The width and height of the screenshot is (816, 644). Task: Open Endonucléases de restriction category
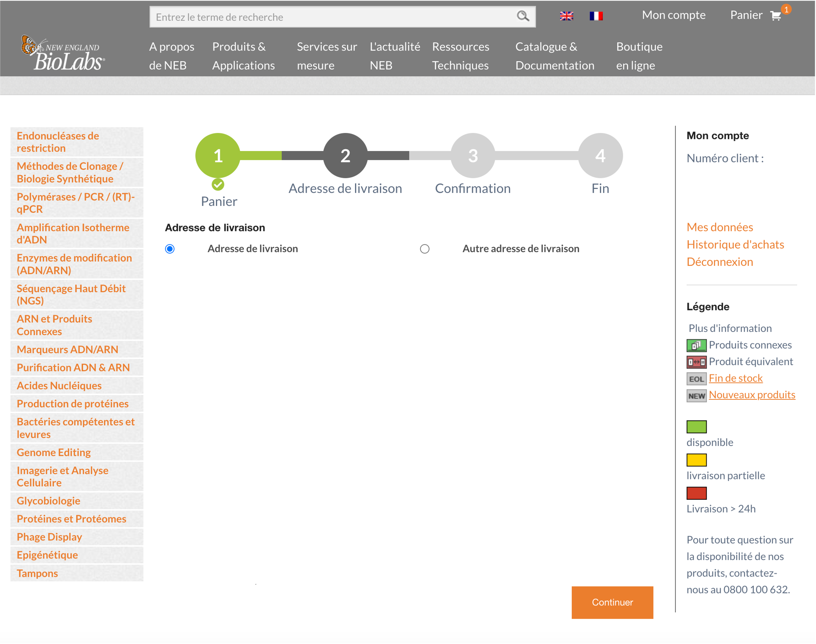tap(77, 142)
